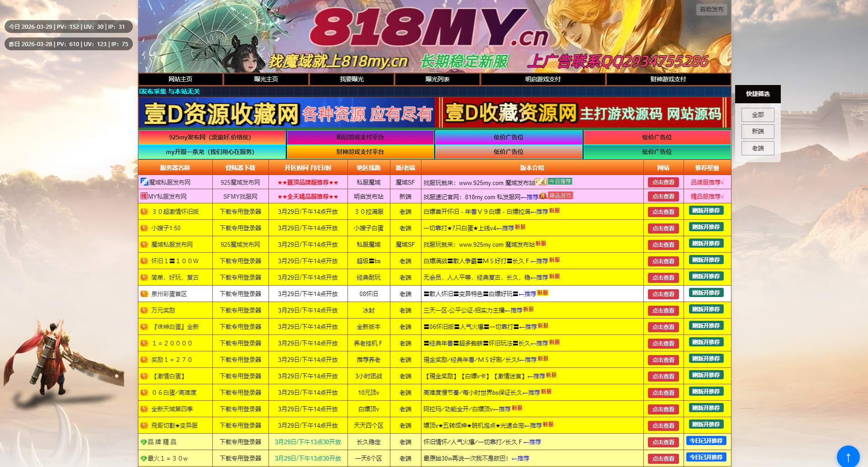This screenshot has height=467, width=868.
Task: Select the 老端 filter option
Action: click(x=758, y=148)
